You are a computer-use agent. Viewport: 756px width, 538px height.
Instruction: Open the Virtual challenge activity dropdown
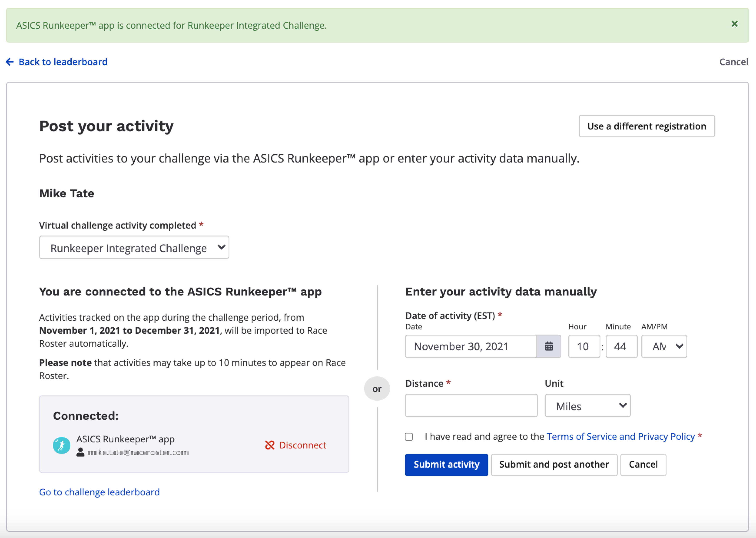tap(134, 247)
